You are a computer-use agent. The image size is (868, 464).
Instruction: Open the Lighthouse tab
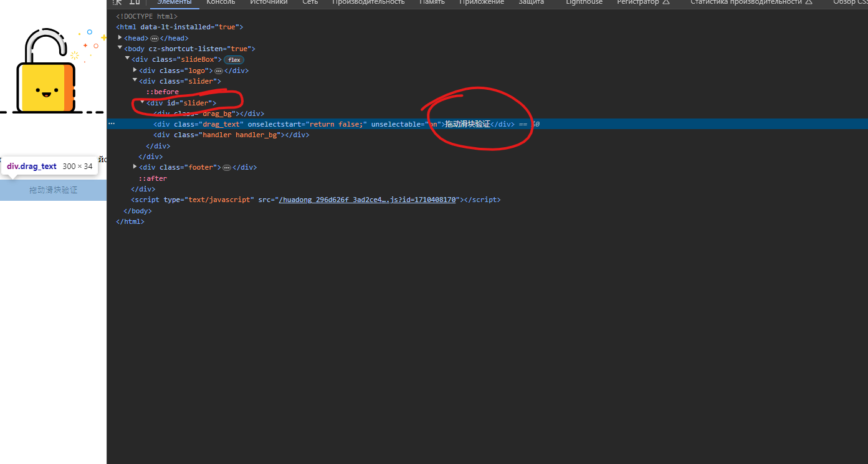[584, 2]
